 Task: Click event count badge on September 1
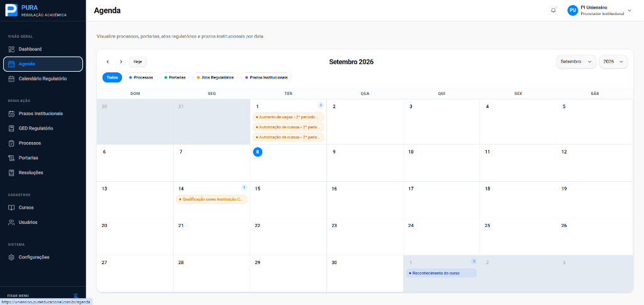(x=321, y=105)
